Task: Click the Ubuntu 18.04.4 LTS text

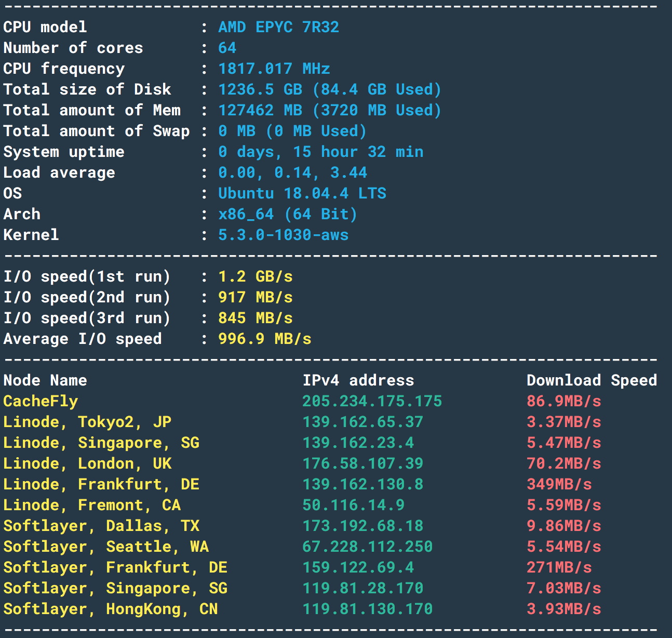Action: 302,193
